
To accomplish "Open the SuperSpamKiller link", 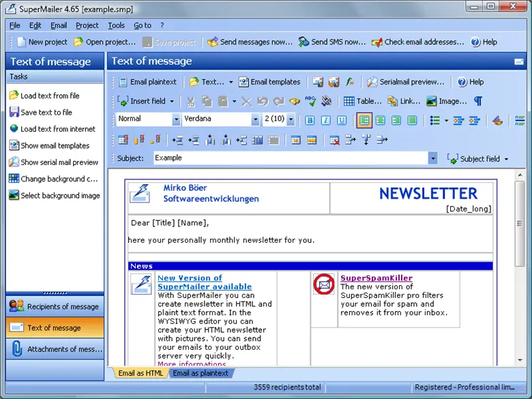I will [376, 278].
